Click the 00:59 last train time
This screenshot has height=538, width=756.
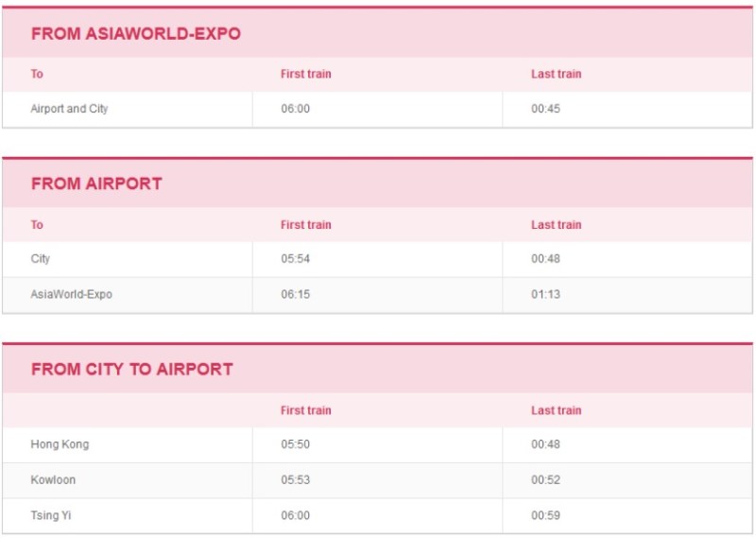click(x=546, y=516)
